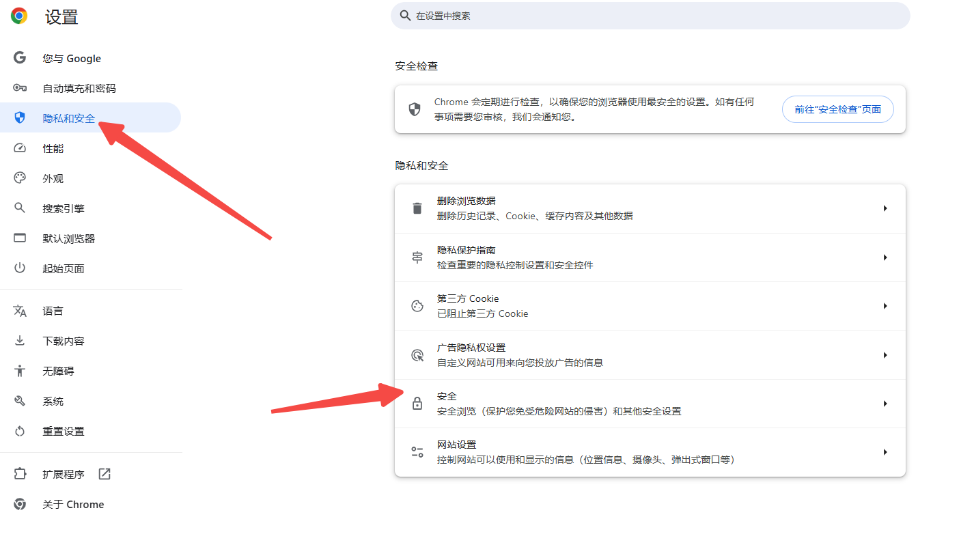The image size is (974, 560).
Task: Click the 控制网站可以使用和显示的信息 description
Action: pos(586,460)
